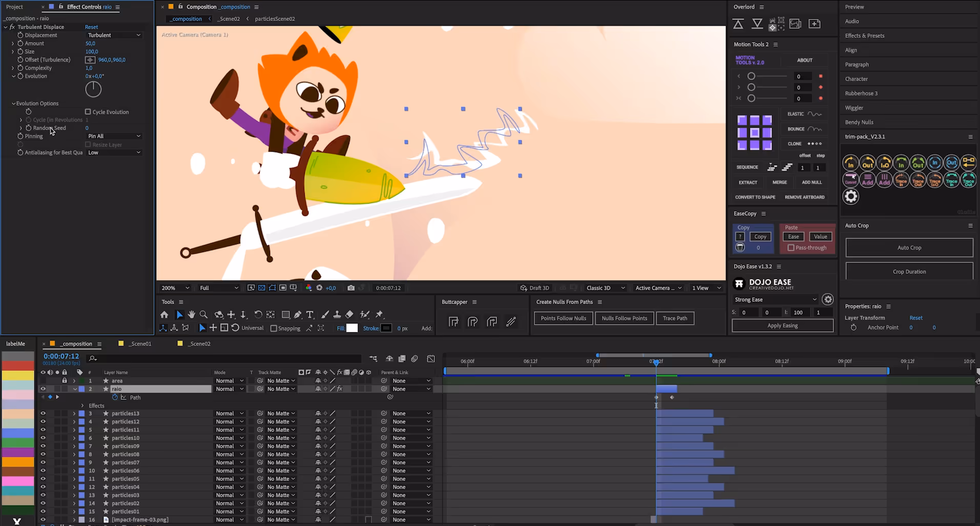Expand Effects group under raio layer
Viewport: 980px width, 526px height.
click(x=82, y=406)
